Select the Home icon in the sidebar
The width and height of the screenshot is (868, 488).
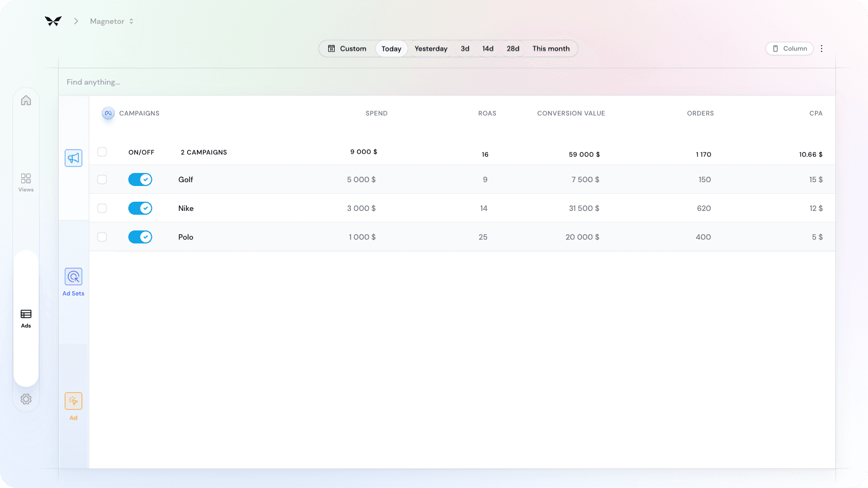[x=25, y=100]
